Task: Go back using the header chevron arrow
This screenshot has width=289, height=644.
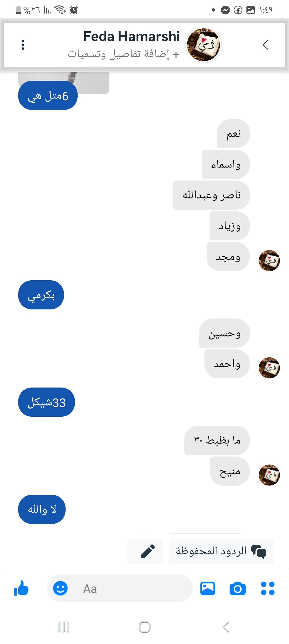Action: pyautogui.click(x=265, y=45)
